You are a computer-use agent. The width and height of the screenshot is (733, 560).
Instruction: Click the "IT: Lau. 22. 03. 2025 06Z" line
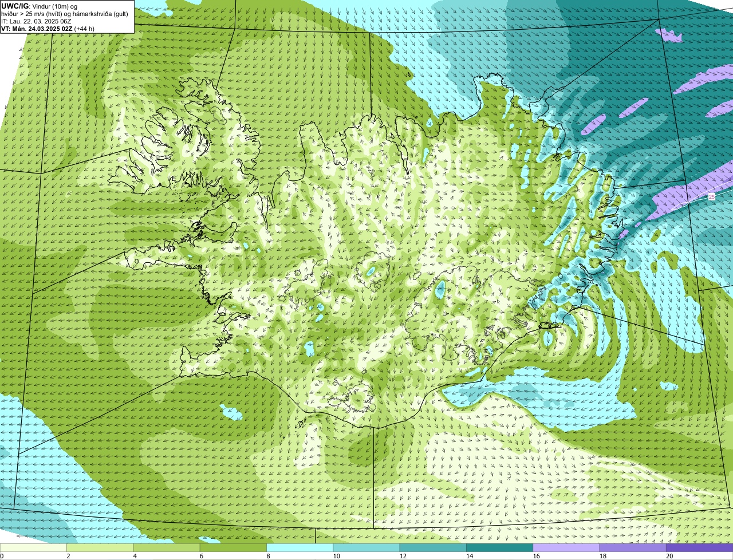click(36, 21)
